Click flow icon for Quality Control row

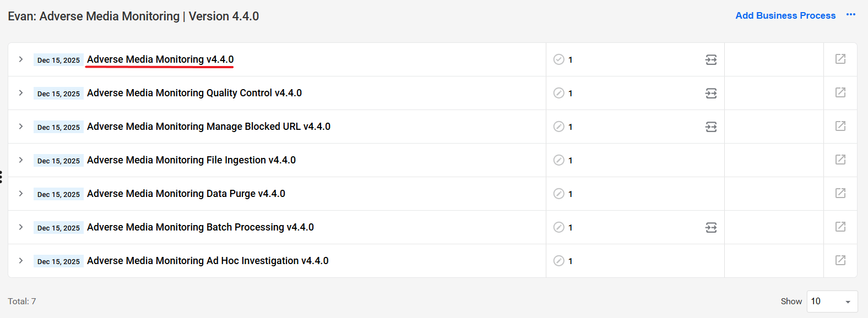click(711, 93)
